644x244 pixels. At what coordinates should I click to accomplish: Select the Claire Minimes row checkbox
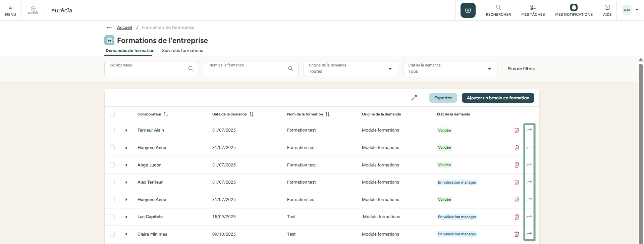(112, 234)
